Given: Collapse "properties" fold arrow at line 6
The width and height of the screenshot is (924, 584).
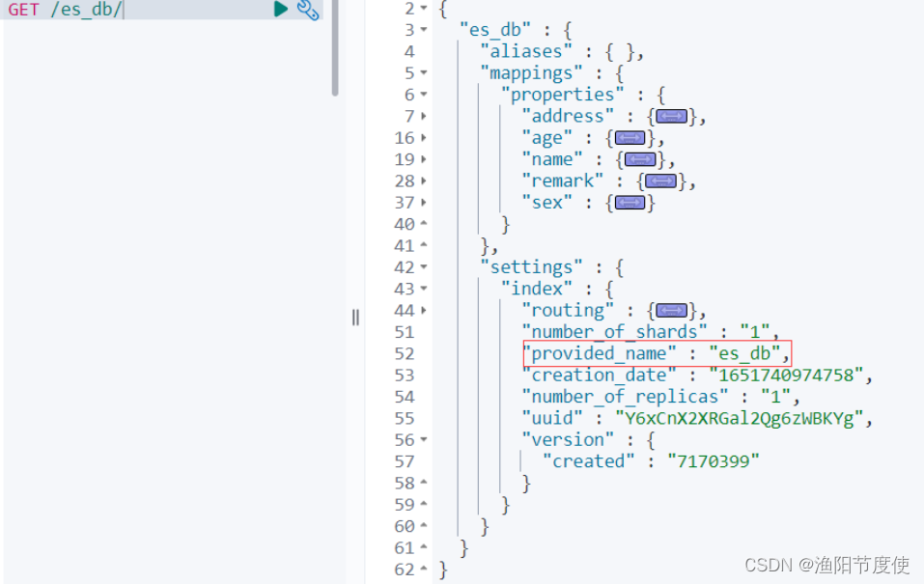Looking at the screenshot, I should [424, 95].
